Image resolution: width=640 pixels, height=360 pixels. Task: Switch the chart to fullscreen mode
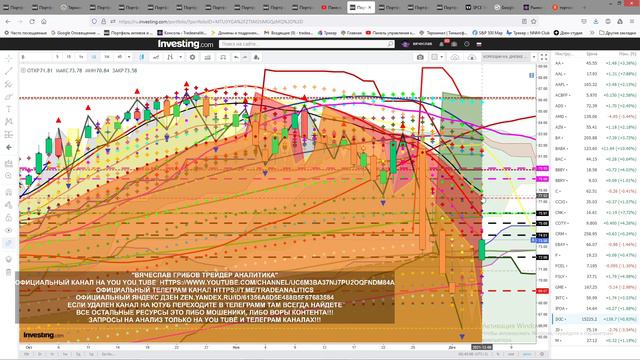(x=544, y=57)
